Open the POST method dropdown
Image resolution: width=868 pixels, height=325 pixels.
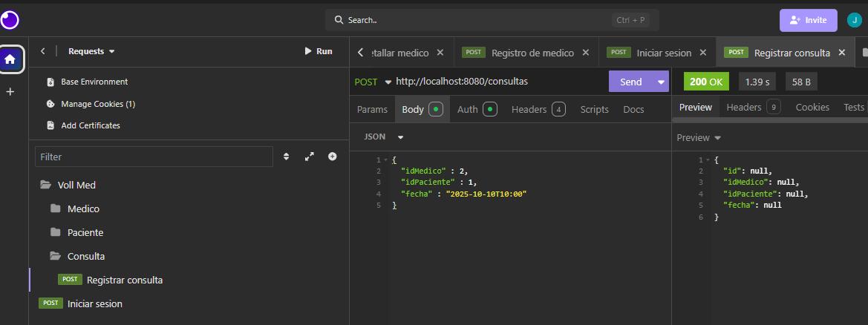pos(373,82)
